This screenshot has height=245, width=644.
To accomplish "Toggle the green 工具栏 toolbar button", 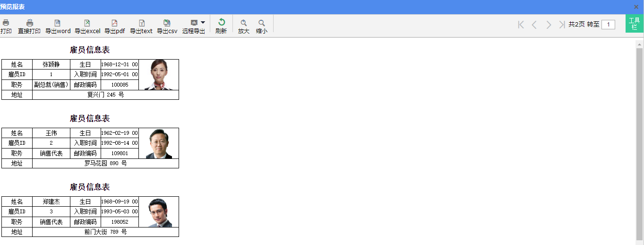I will coord(635,24).
